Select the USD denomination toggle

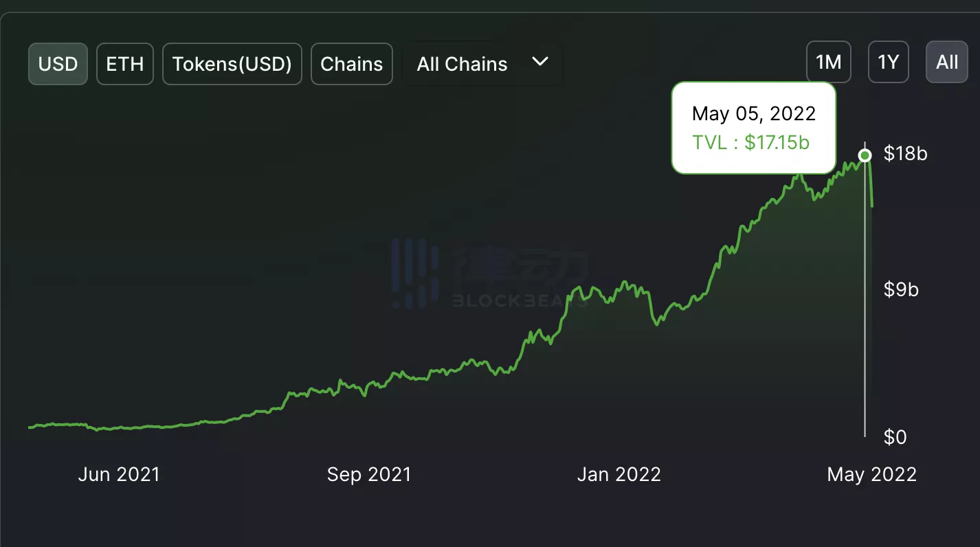58,64
